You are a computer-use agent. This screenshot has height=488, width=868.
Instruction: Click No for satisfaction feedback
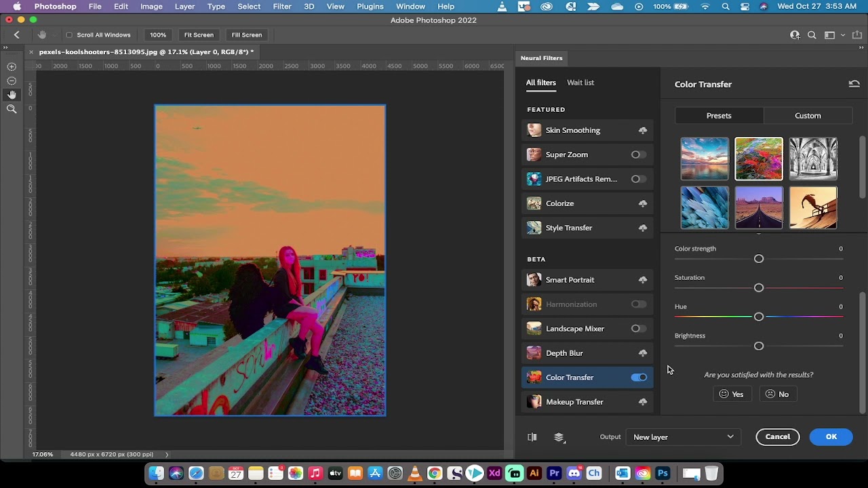[x=778, y=394]
